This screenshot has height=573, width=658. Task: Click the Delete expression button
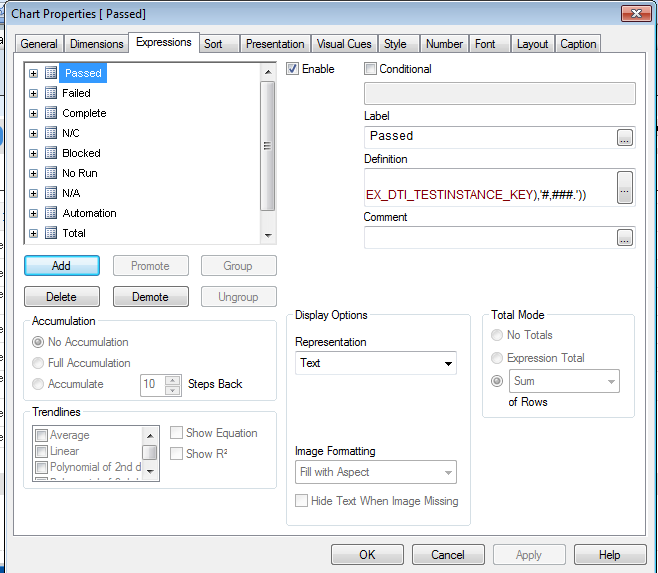pos(62,297)
